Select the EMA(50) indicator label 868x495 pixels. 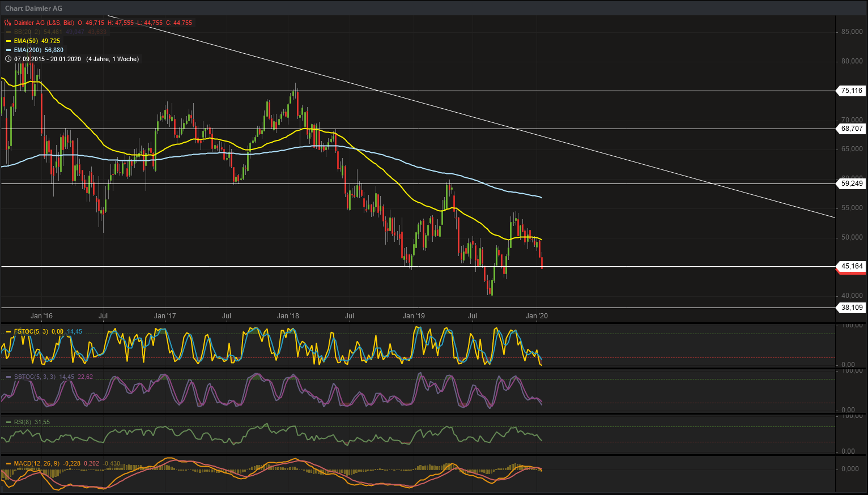click(x=26, y=41)
